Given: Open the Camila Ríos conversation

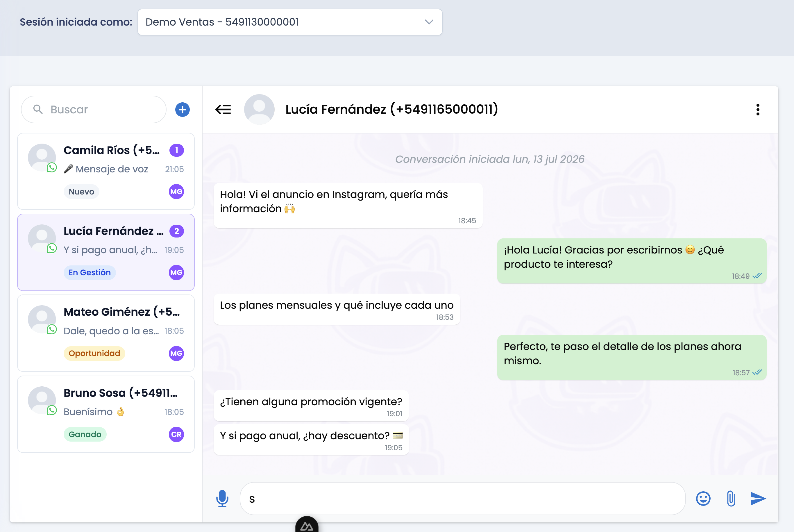Looking at the screenshot, I should point(106,171).
